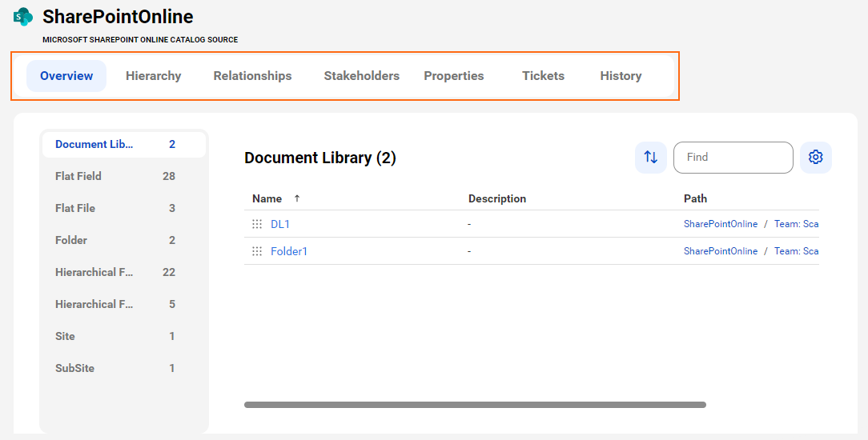Screen dimensions: 868x440
Task: Click the description dash cell for Folder1
Action: (x=469, y=251)
